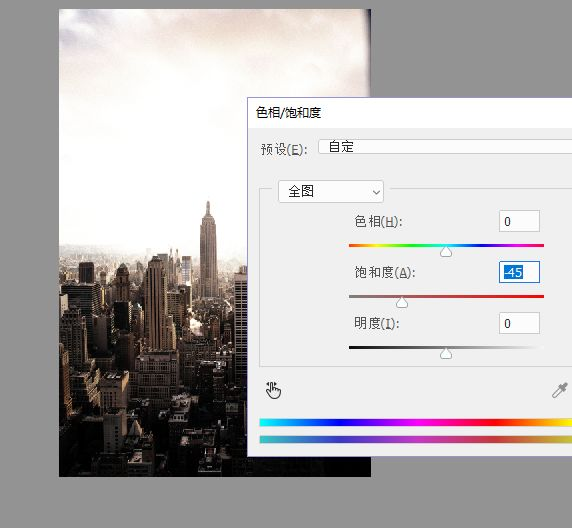The height and width of the screenshot is (528, 572).
Task: Click the lower desaturated color range bar
Action: pos(416,439)
